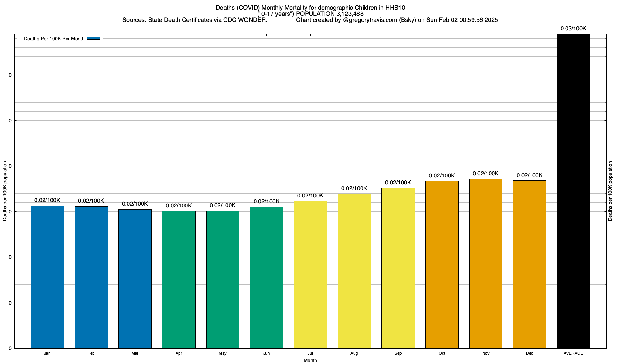
Task: Click the blue Feb bar
Action: click(91, 277)
